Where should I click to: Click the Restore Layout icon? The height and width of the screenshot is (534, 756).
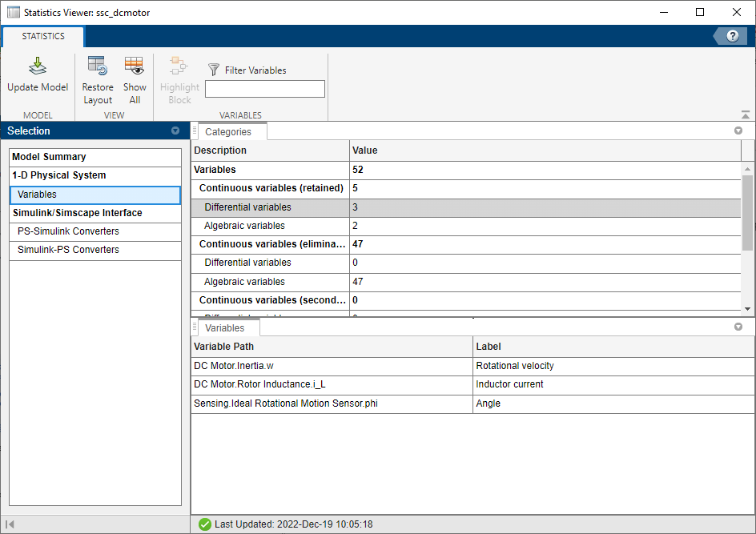[x=98, y=66]
